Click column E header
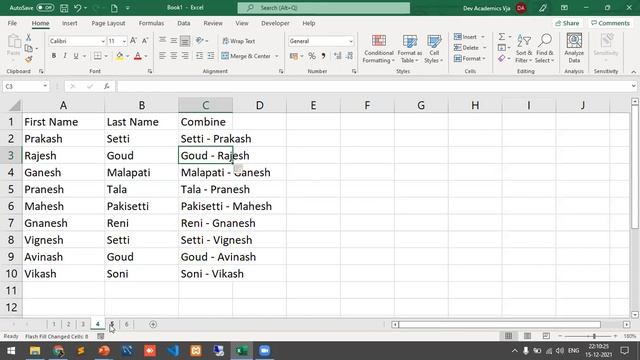This screenshot has height=360, width=640. [313, 105]
